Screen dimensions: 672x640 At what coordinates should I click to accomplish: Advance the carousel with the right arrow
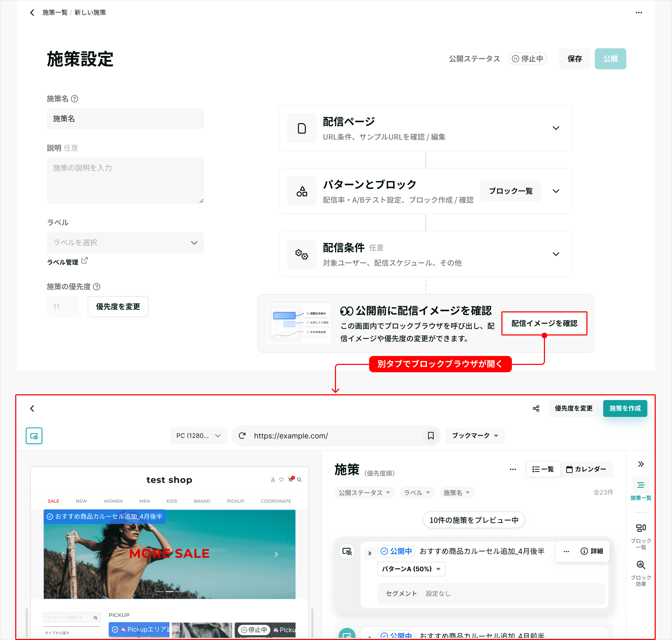tap(276, 554)
